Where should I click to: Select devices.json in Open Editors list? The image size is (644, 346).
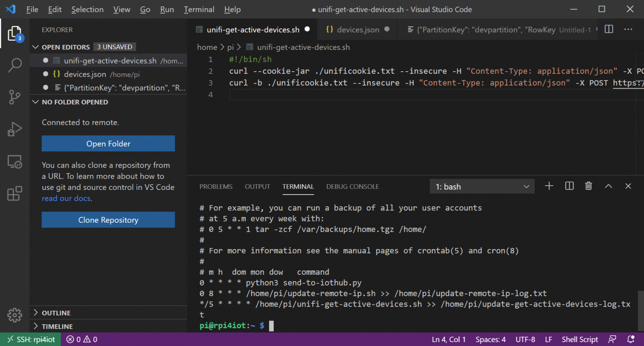(109, 74)
